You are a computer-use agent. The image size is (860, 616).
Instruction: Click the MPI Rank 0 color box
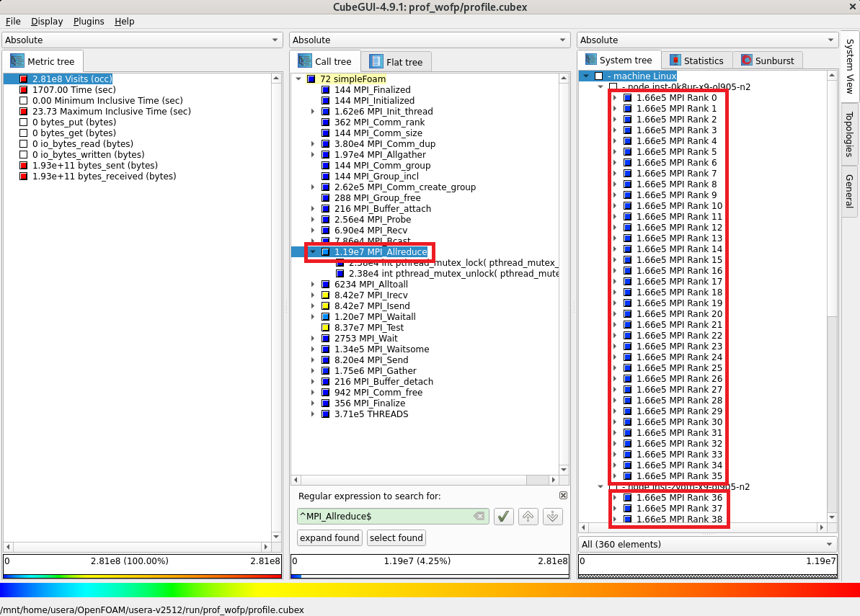627,98
